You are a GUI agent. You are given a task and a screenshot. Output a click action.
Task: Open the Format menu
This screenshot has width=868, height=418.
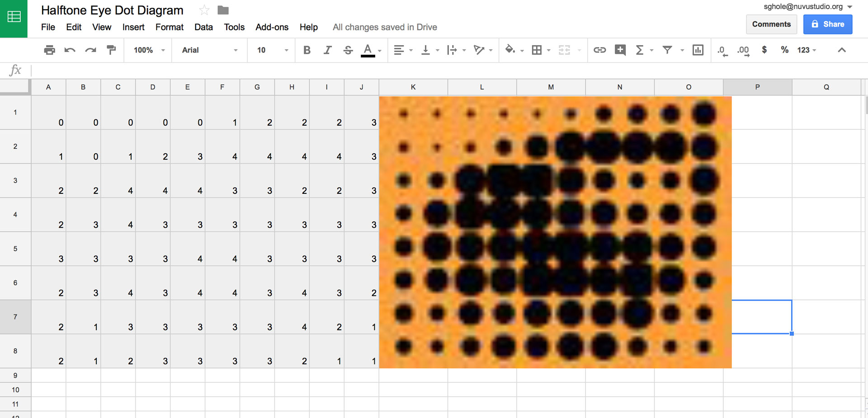click(170, 27)
